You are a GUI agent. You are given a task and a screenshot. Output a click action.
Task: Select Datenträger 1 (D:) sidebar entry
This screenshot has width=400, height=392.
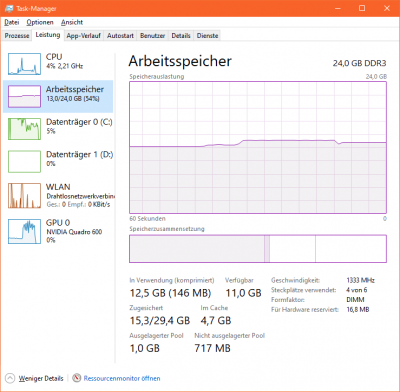tap(58, 161)
